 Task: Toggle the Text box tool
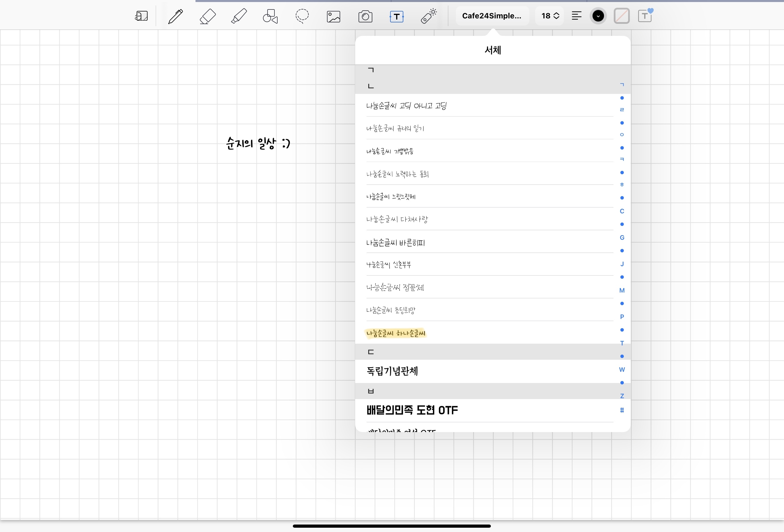point(396,16)
